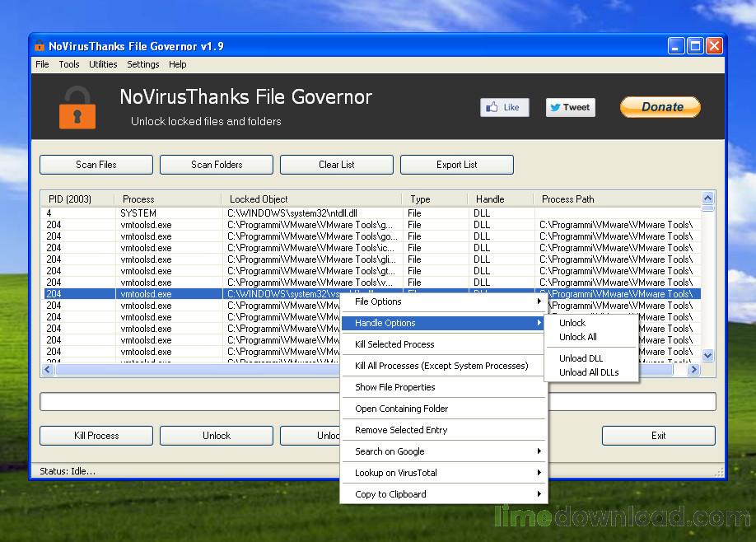This screenshot has height=542, width=756.
Task: Click the orange padlock logo in banner
Action: coord(77,108)
